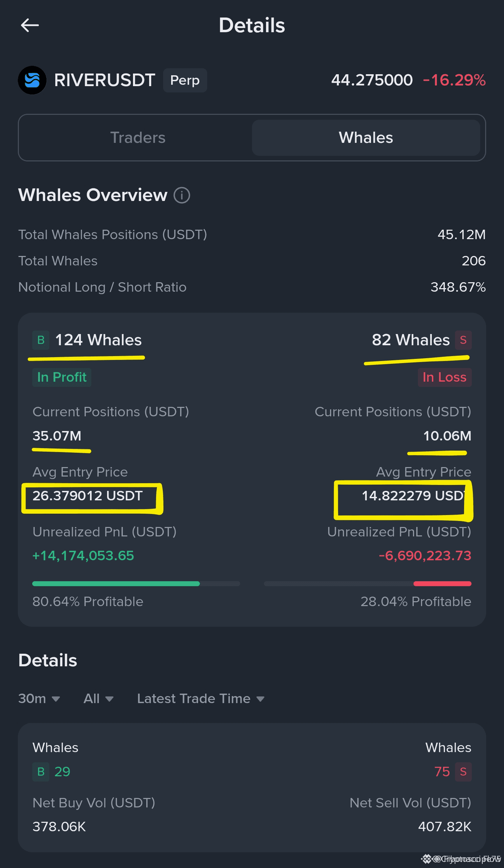Viewport: 504px width, 868px height.
Task: Tap the Perp label badge
Action: click(185, 80)
